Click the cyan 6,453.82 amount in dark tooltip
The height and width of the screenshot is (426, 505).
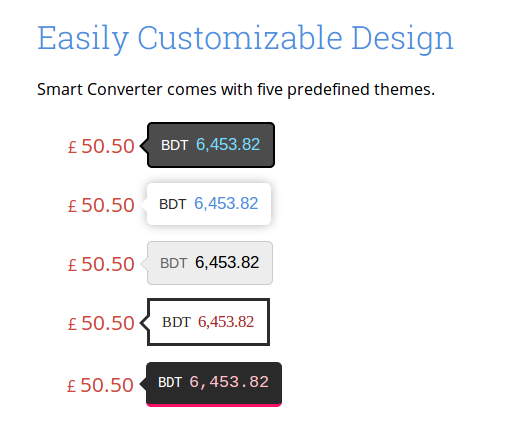(228, 145)
